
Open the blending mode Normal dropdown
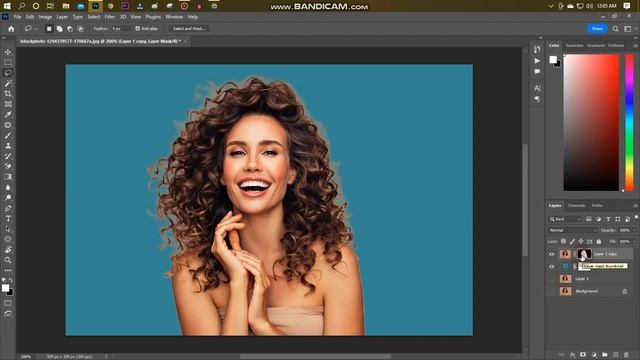pos(573,230)
